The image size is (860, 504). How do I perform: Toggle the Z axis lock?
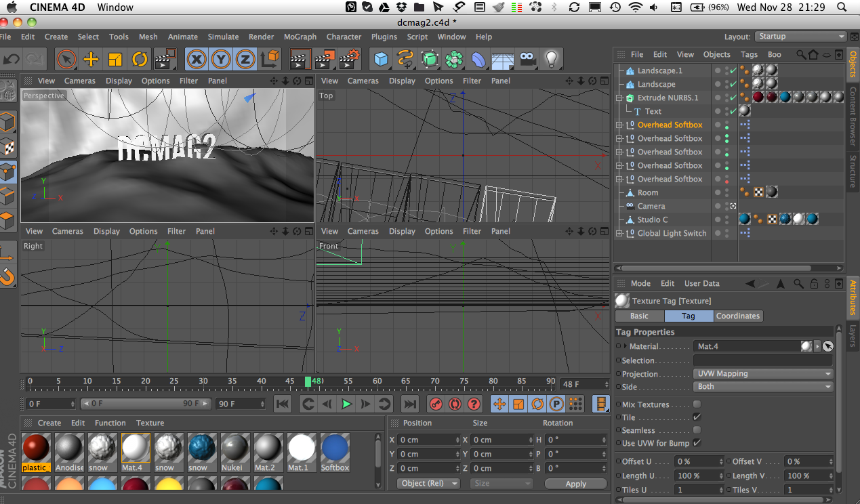(245, 60)
